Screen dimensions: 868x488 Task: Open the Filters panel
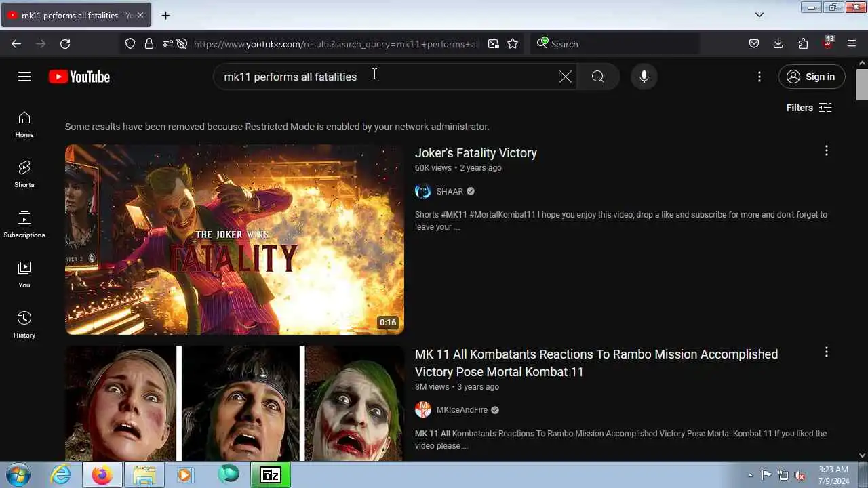click(x=809, y=108)
